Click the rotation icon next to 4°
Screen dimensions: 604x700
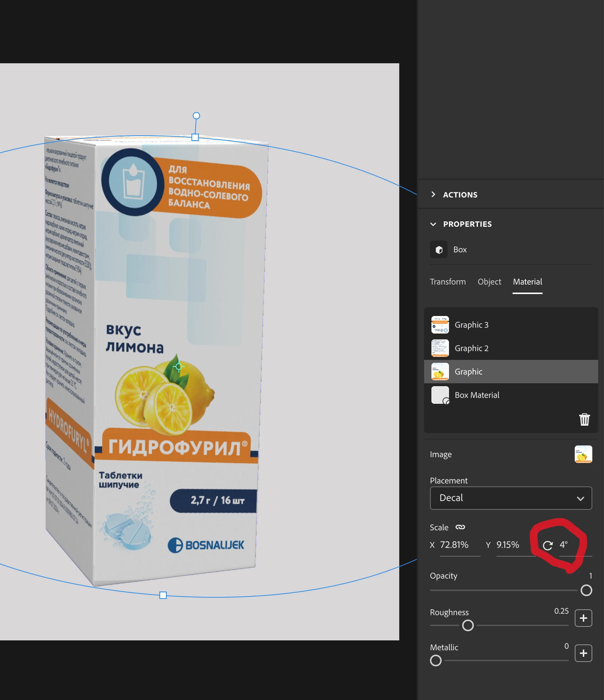pyautogui.click(x=547, y=545)
